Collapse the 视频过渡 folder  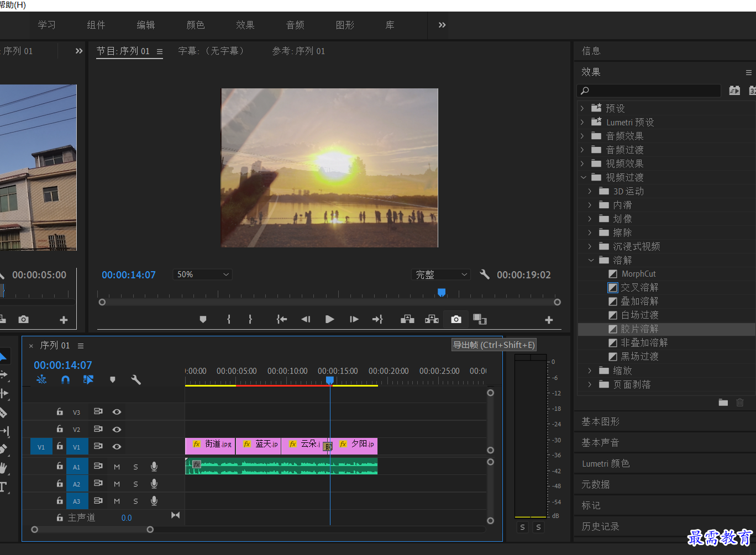[583, 177]
